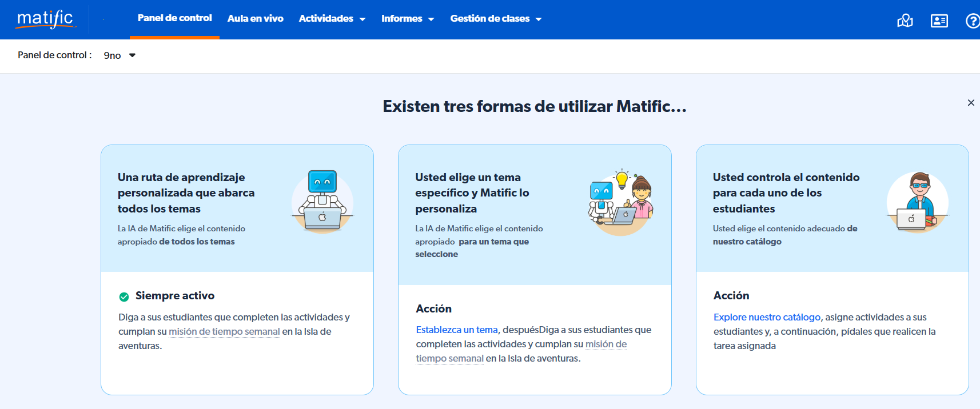This screenshot has height=409, width=980.
Task: Click 'Una ruta de aprendizaje personalizada' title
Action: pyautogui.click(x=186, y=193)
